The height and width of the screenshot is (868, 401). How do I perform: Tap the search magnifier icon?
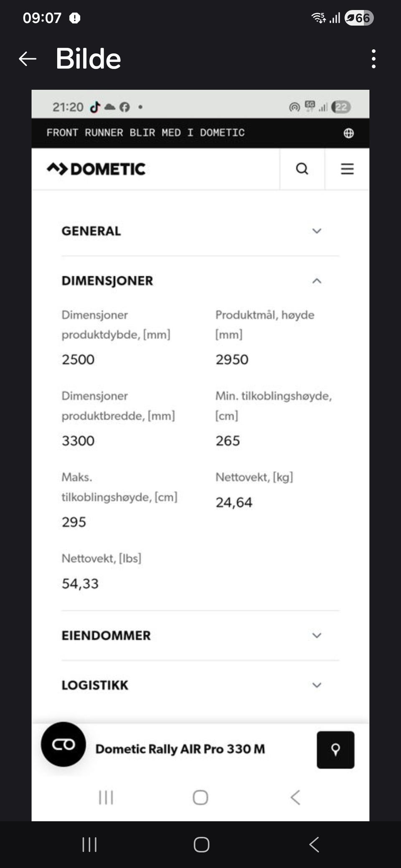tap(302, 169)
